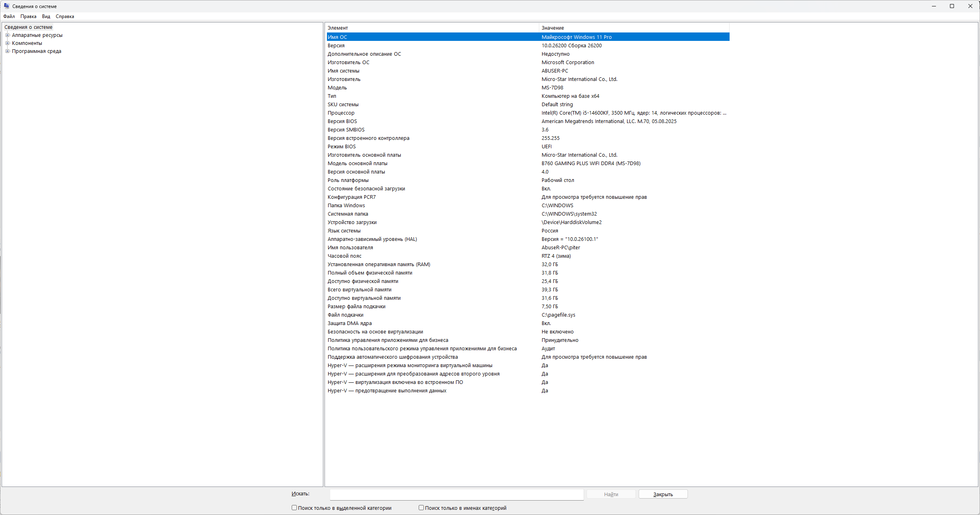Select the Версия SMBIOS row
Screen dimensions: 980x515
tap(528, 129)
